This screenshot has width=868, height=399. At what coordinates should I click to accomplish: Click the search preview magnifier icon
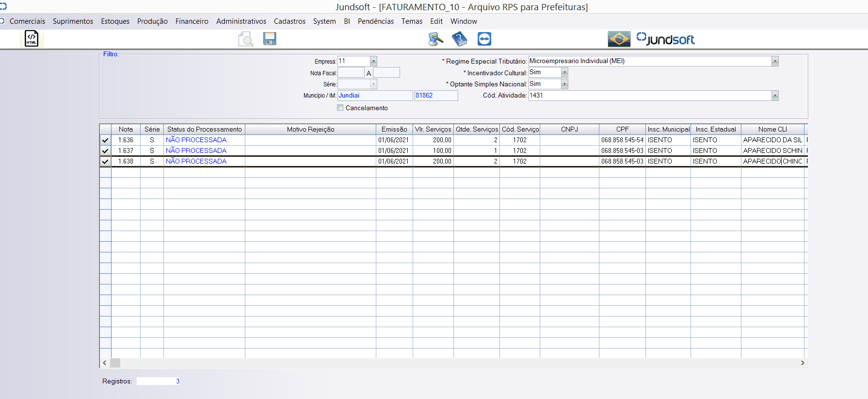(x=246, y=39)
